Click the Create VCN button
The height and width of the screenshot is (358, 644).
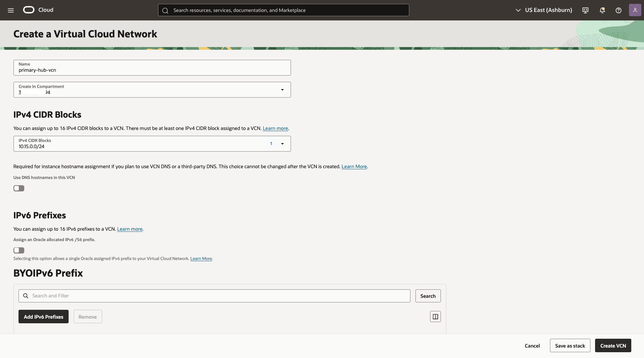[613, 346]
